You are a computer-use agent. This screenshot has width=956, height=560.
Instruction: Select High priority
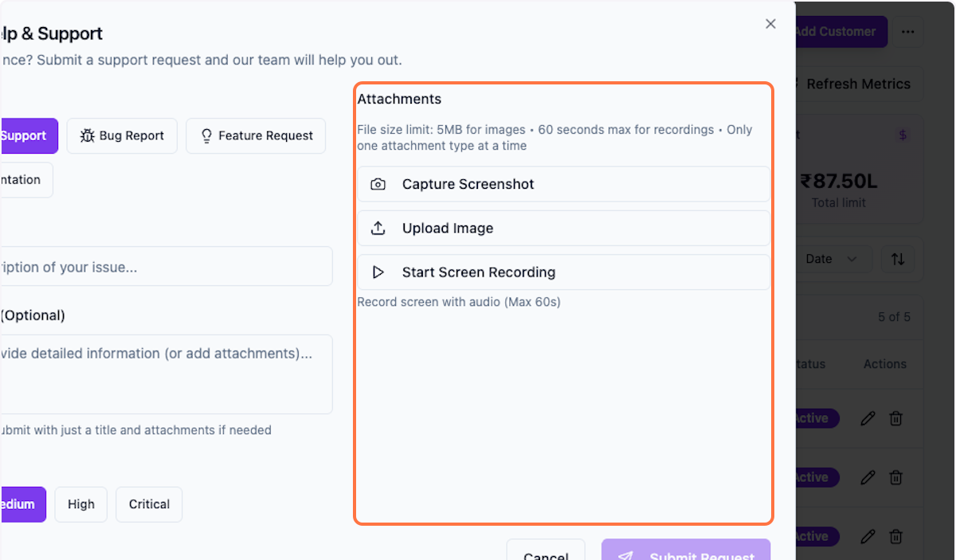[80, 504]
